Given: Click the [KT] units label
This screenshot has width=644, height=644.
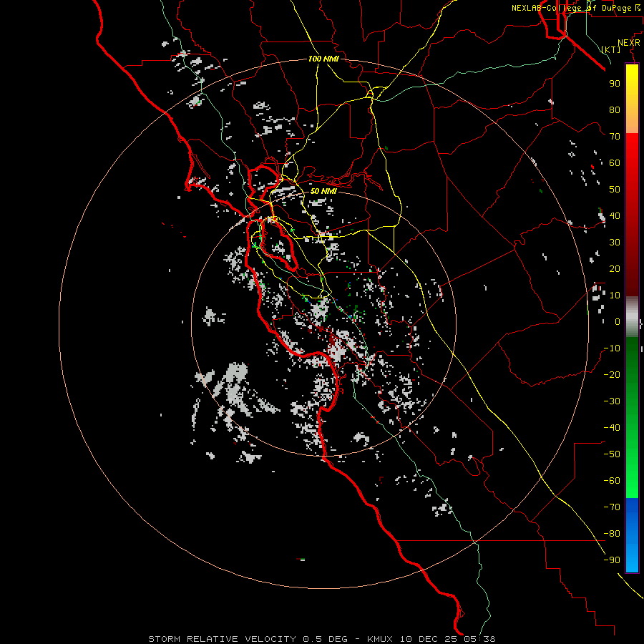Looking at the screenshot, I should [x=611, y=49].
